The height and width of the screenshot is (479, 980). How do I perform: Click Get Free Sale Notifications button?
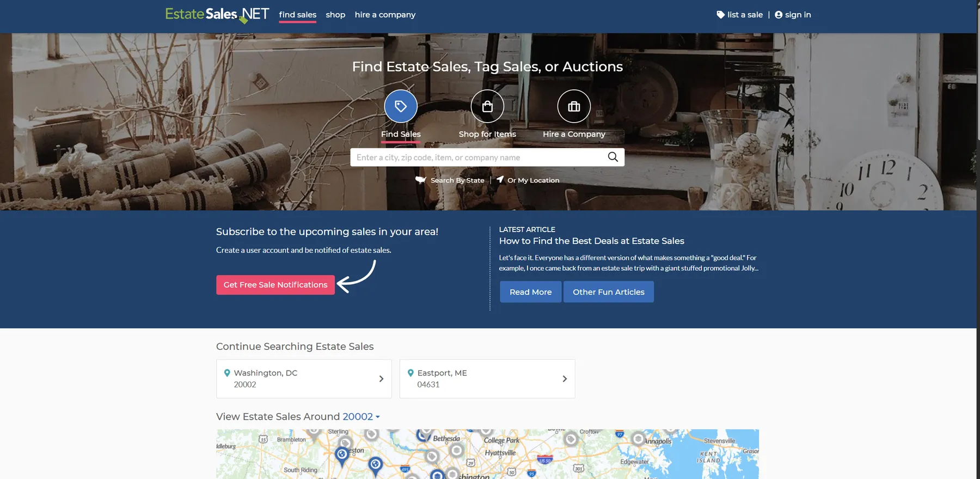(x=275, y=285)
